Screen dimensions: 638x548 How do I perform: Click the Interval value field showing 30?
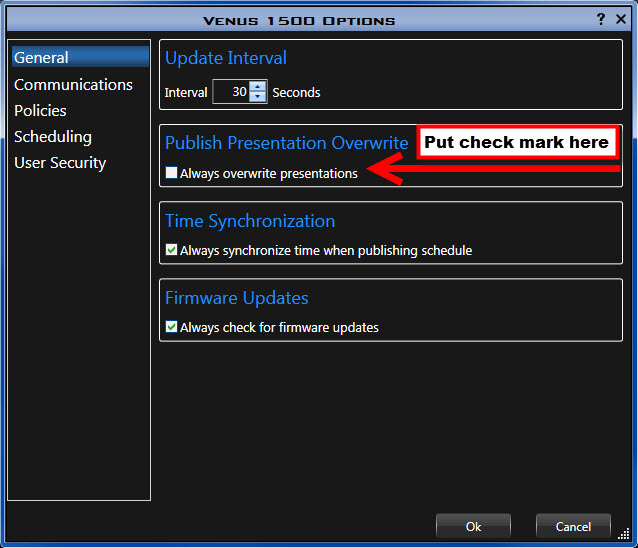pyautogui.click(x=231, y=92)
